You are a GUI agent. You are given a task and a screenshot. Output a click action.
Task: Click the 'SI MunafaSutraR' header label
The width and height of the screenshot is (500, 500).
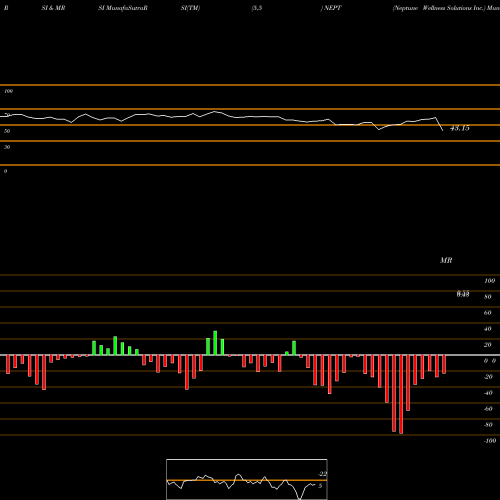[123, 8]
